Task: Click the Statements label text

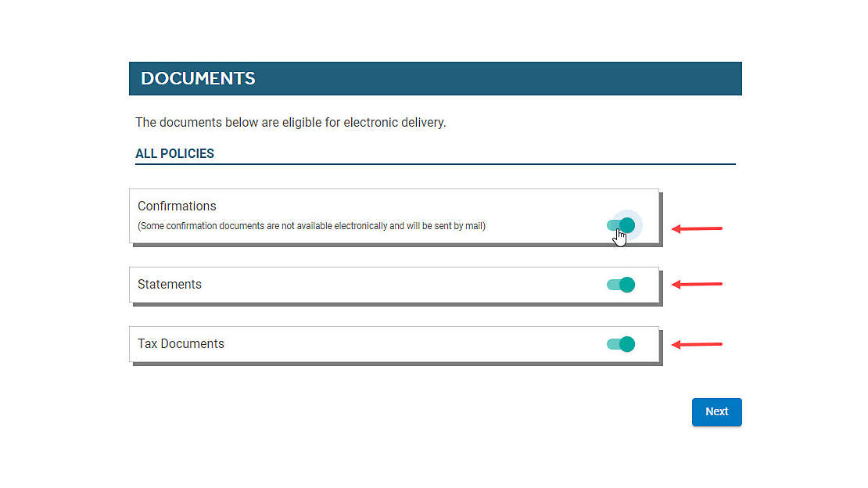Action: tap(170, 284)
